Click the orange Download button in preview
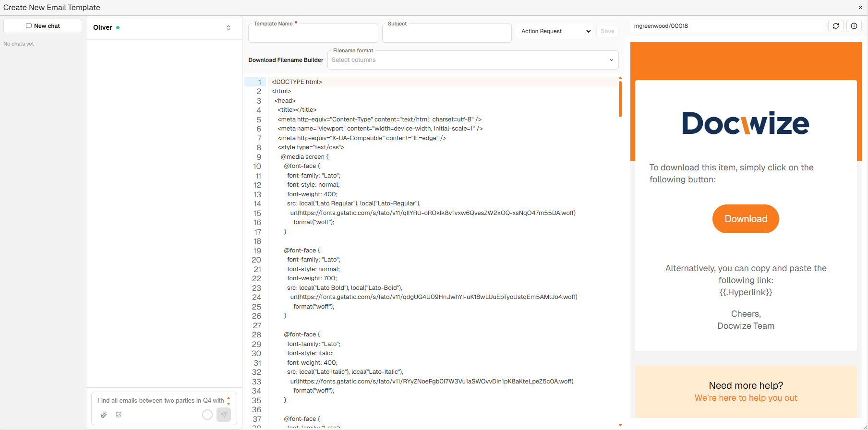This screenshot has width=868, height=430. (746, 219)
